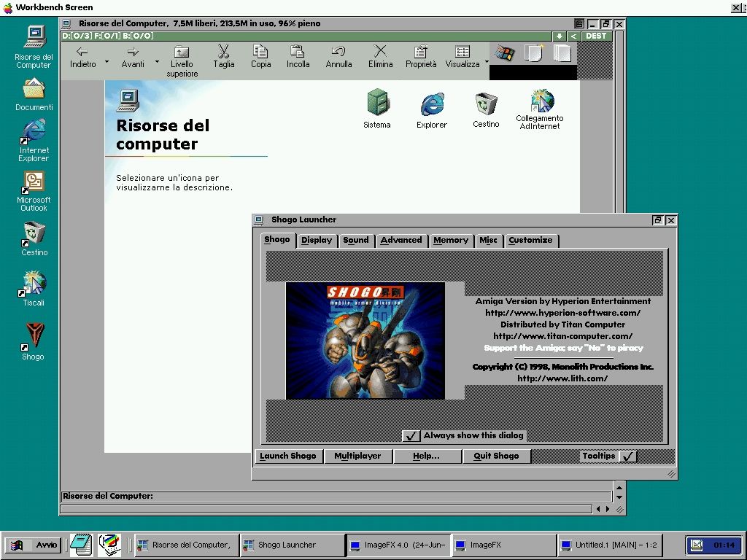Click the Taglia scissors icon
This screenshot has height=560, width=747.
pyautogui.click(x=223, y=51)
